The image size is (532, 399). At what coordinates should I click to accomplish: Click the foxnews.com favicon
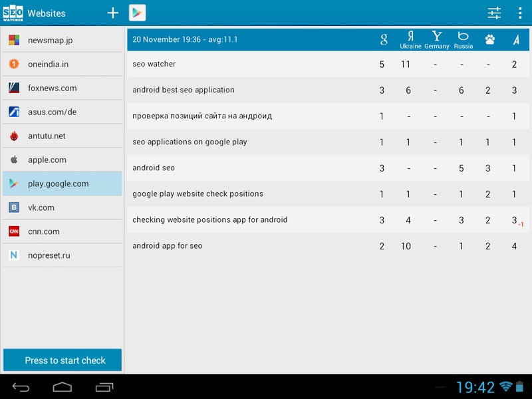(x=14, y=88)
